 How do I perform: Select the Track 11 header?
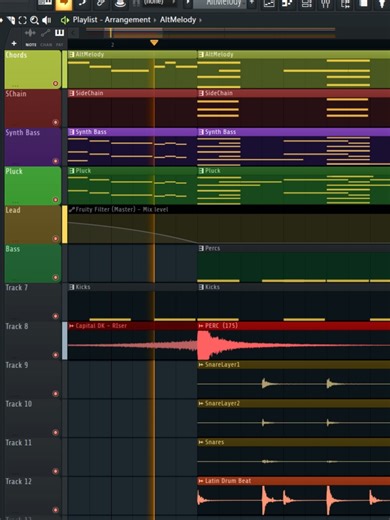tap(33, 457)
